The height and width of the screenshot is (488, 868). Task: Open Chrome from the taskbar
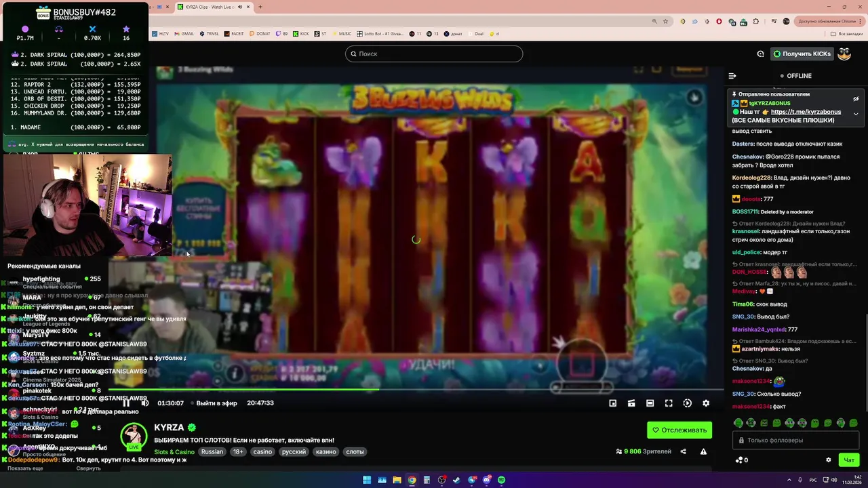tap(412, 480)
